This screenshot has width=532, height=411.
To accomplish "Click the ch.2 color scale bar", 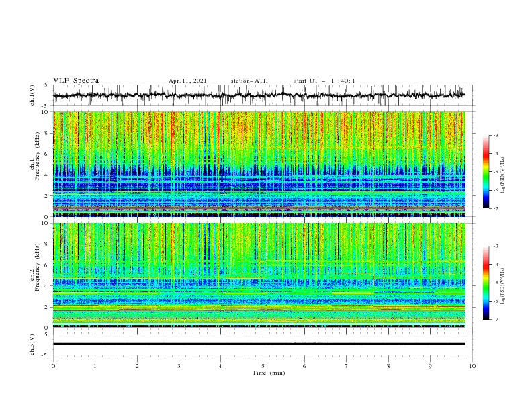I will click(x=486, y=283).
